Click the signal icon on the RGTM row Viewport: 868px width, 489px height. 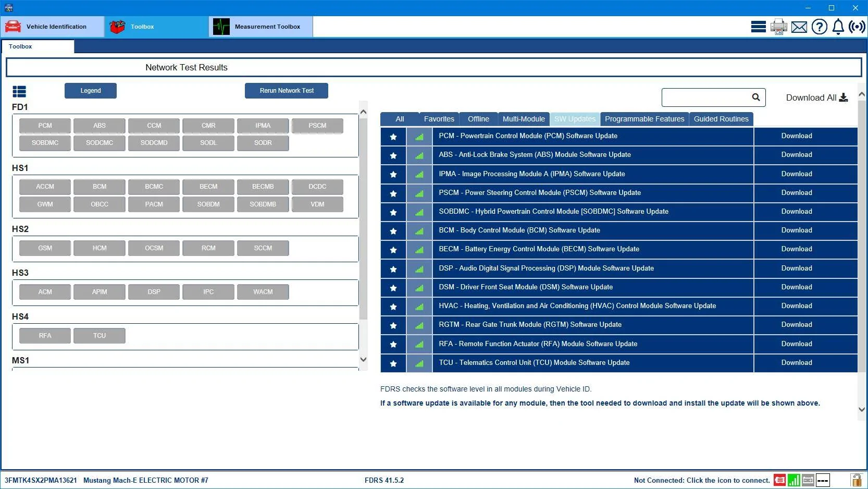(x=419, y=325)
